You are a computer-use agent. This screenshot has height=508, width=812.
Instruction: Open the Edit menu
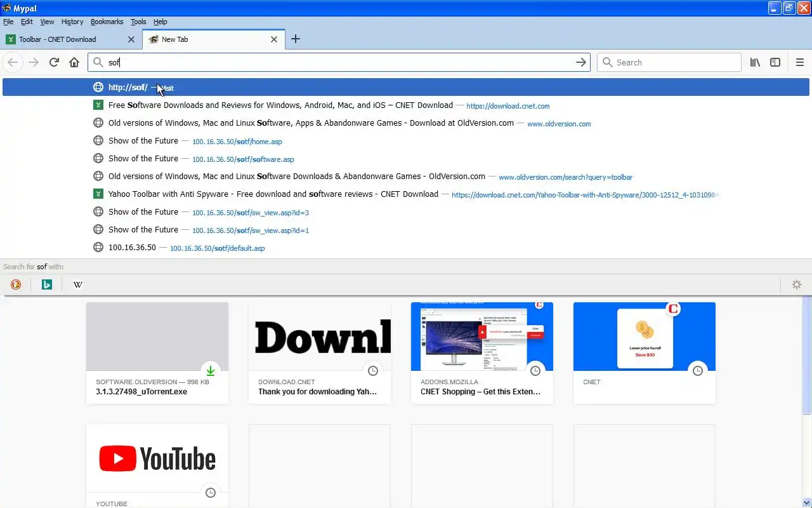(x=27, y=22)
